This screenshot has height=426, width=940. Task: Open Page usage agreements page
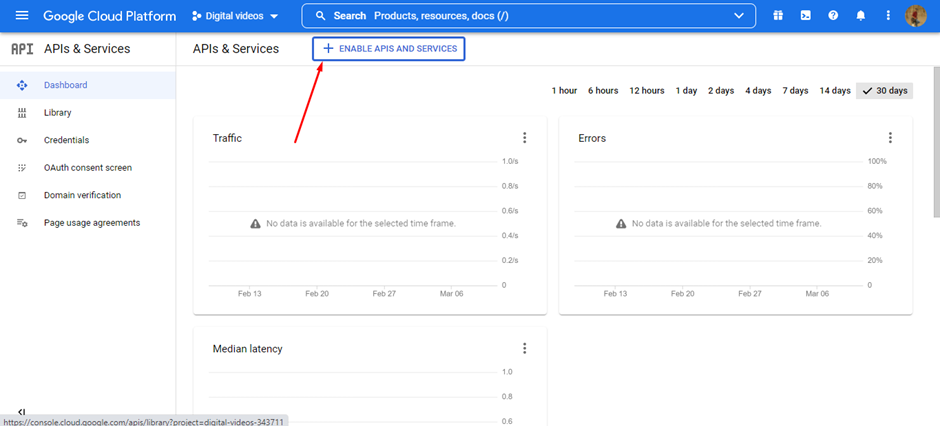pos(88,223)
